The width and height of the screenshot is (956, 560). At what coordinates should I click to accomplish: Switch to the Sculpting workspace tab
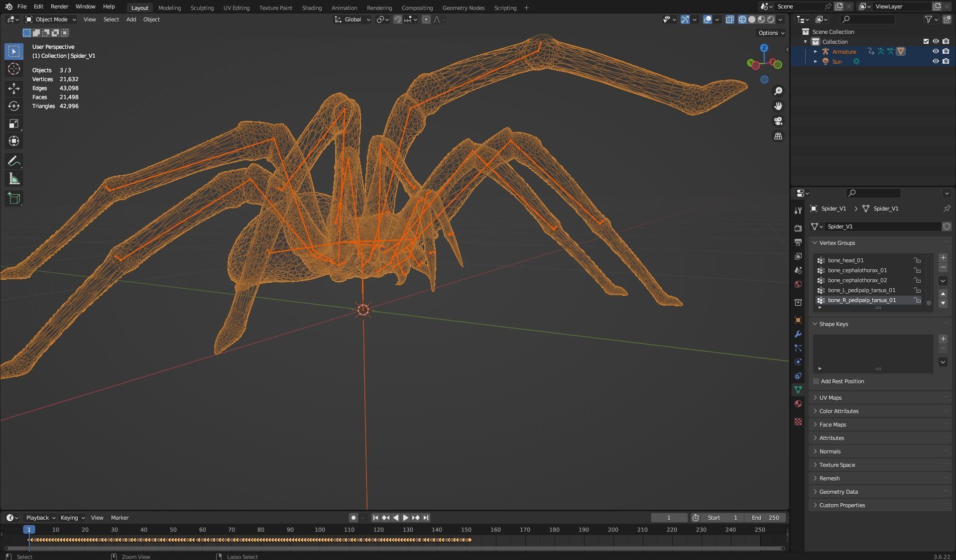pos(202,7)
